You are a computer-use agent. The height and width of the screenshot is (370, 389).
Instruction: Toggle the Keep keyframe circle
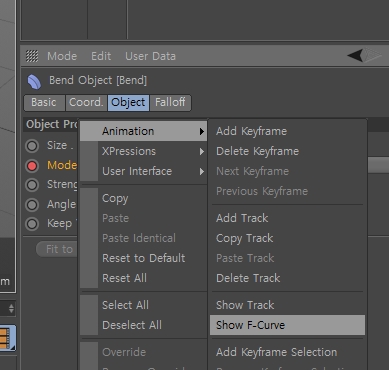pos(32,224)
